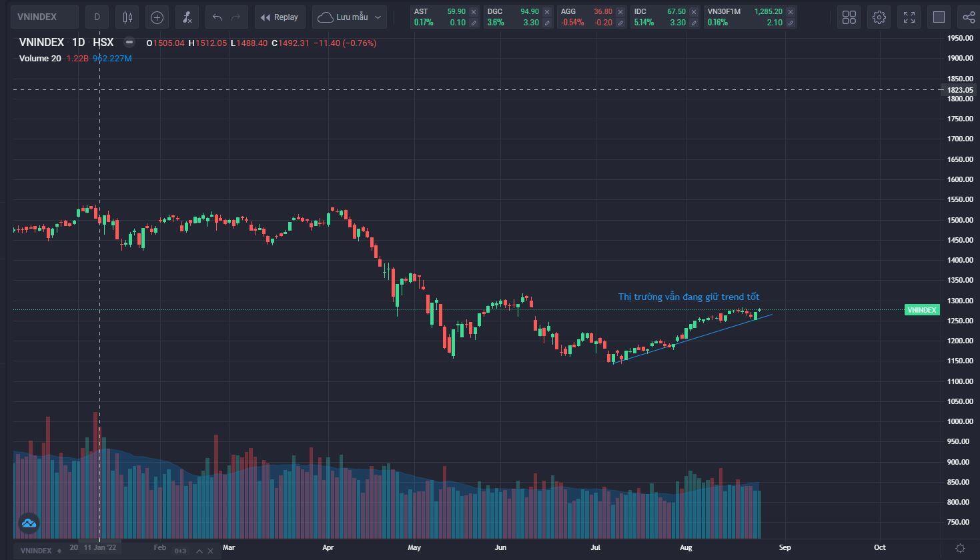Close the bottom symbol panel with X
Screen dimensions: 980x560
tap(211, 551)
